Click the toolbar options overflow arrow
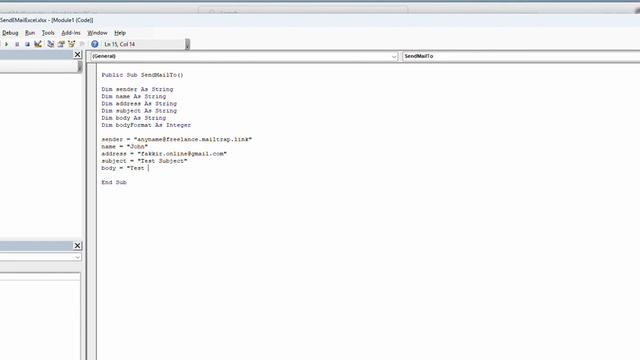The image size is (640, 360). click(187, 44)
